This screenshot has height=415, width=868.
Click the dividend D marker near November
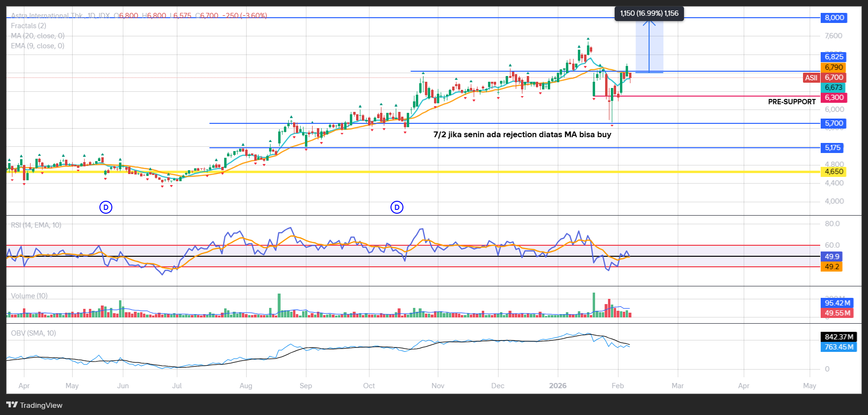(x=397, y=207)
